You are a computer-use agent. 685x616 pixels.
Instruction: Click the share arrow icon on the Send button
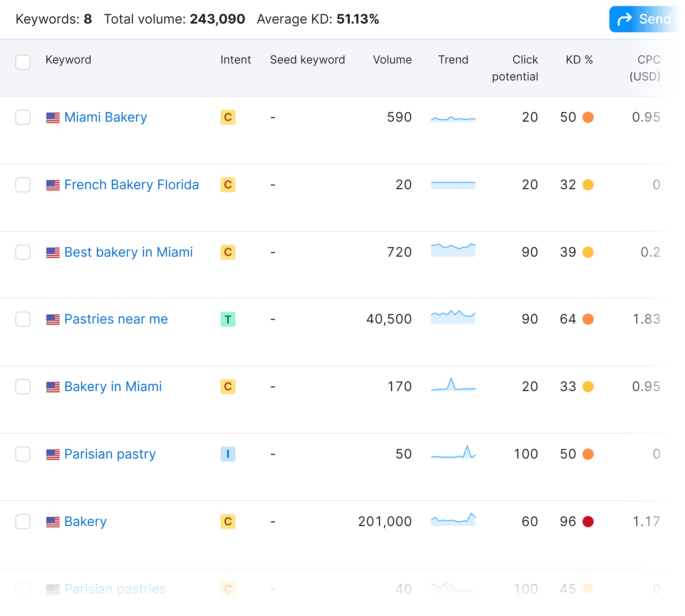[x=625, y=19]
